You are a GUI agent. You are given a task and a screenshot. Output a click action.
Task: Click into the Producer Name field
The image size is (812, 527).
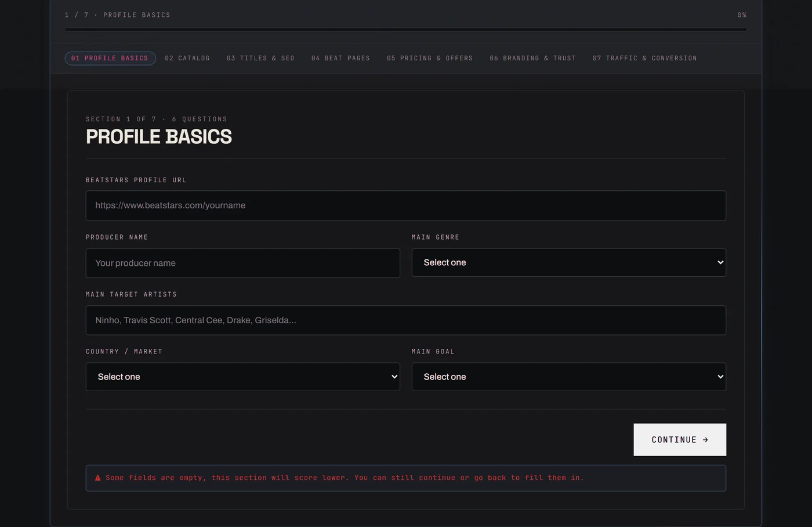pos(243,263)
